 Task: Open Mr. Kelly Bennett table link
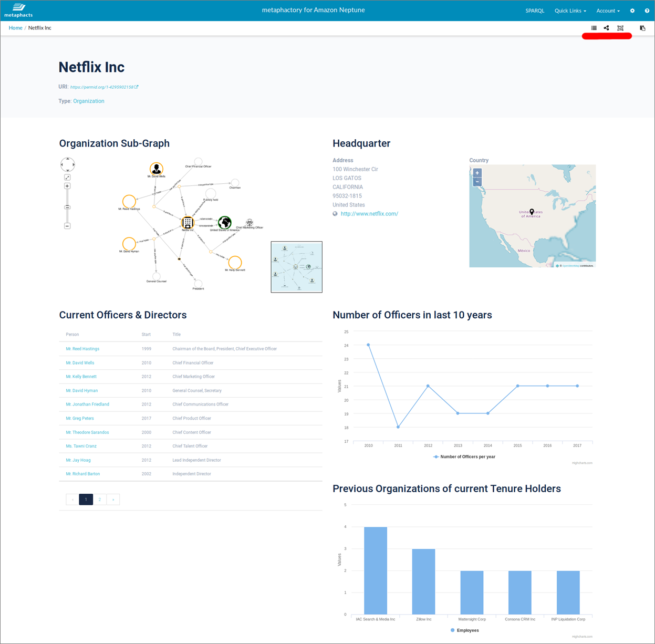pos(81,377)
